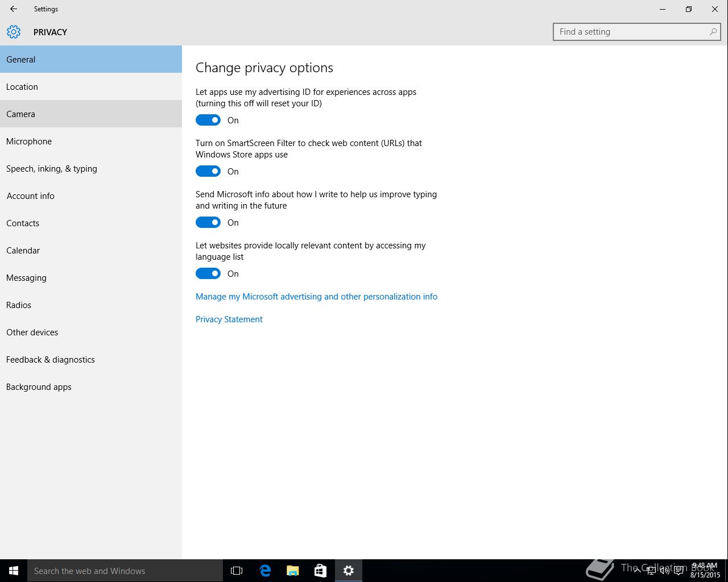Disable language list access toggle

tap(208, 273)
